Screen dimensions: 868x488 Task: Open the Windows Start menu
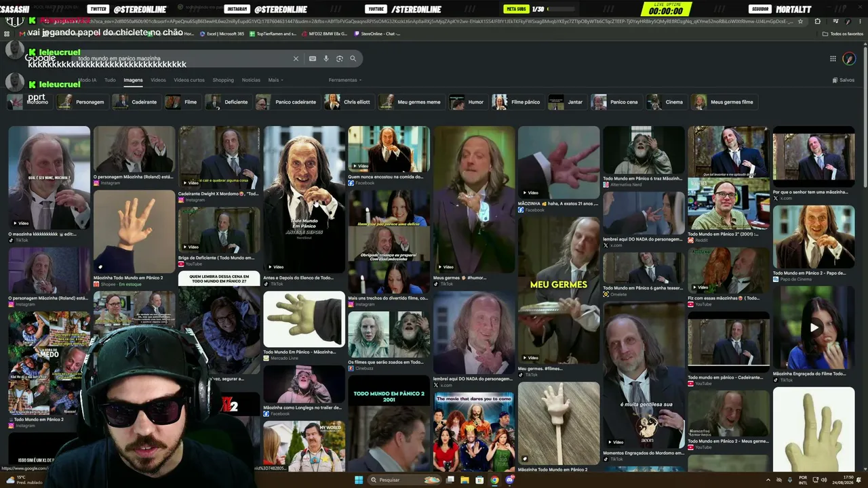tap(358, 480)
